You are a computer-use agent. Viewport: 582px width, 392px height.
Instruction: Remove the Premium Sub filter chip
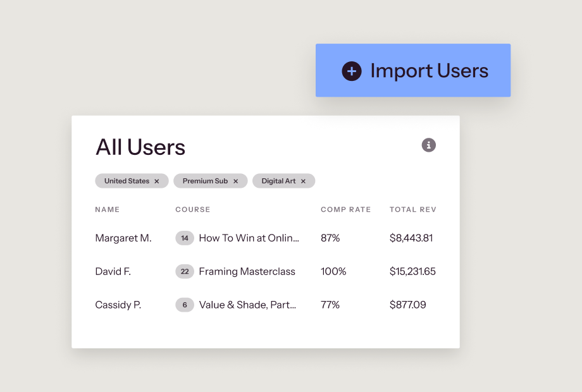coord(235,181)
